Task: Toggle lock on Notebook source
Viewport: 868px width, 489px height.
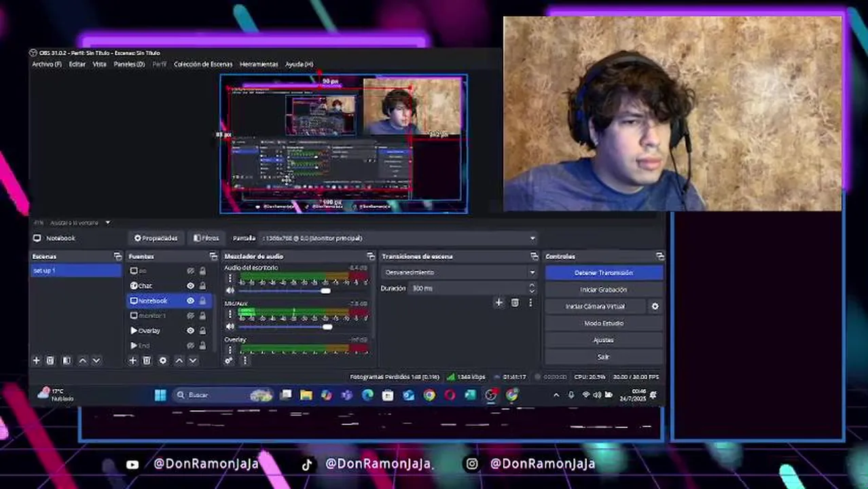Action: point(202,301)
